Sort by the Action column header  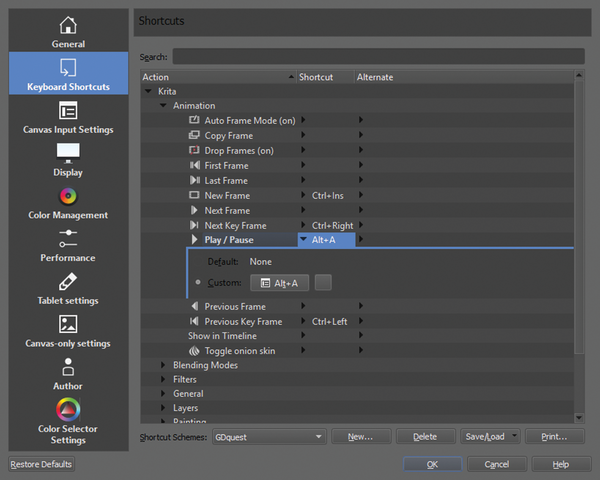coord(218,77)
